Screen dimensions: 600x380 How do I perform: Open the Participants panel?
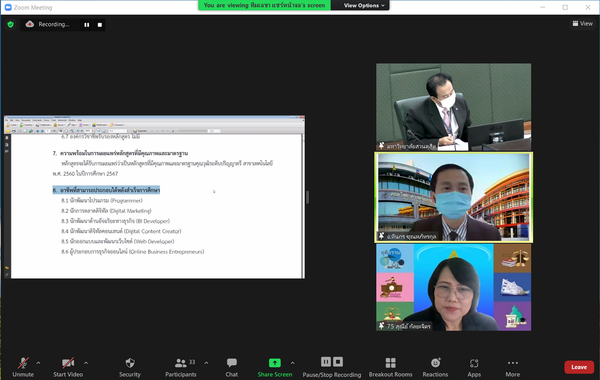(x=181, y=367)
